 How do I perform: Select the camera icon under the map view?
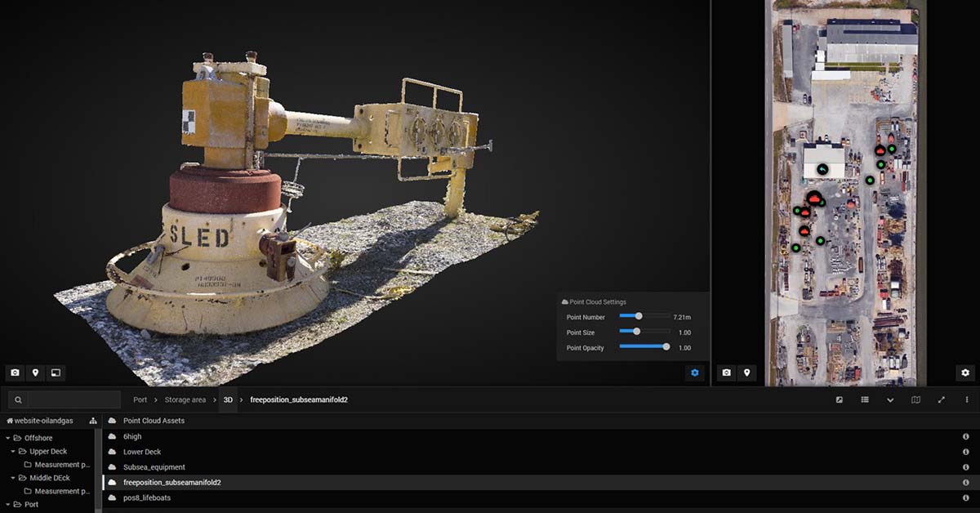725,372
